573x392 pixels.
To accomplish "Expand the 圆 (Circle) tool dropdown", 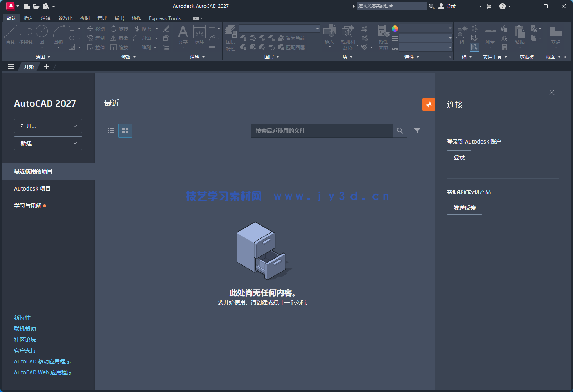I will click(x=42, y=47).
